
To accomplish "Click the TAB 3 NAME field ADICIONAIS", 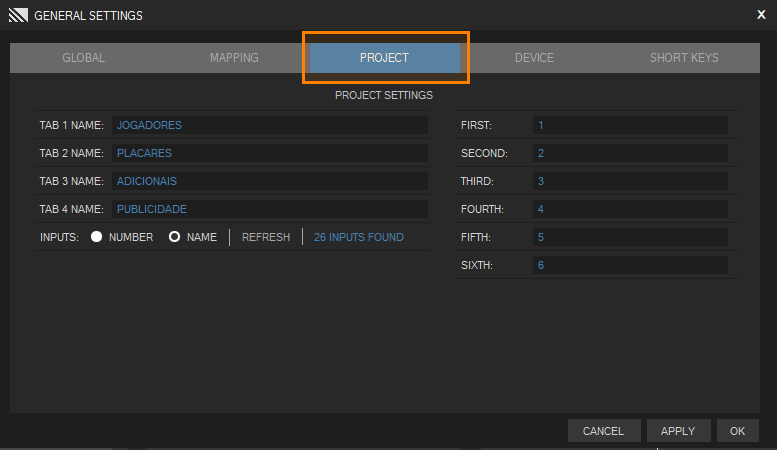I will (x=270, y=181).
